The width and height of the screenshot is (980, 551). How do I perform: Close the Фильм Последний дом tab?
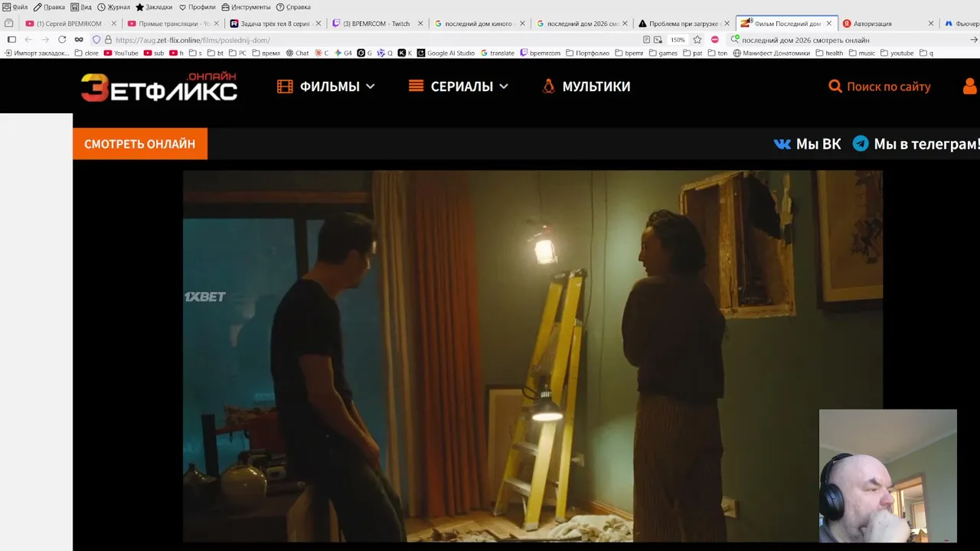point(828,24)
